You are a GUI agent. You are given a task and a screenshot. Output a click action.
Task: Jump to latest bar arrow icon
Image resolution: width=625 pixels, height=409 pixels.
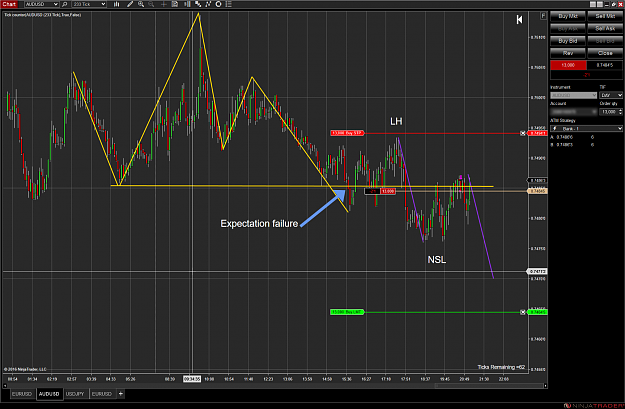coord(519,20)
